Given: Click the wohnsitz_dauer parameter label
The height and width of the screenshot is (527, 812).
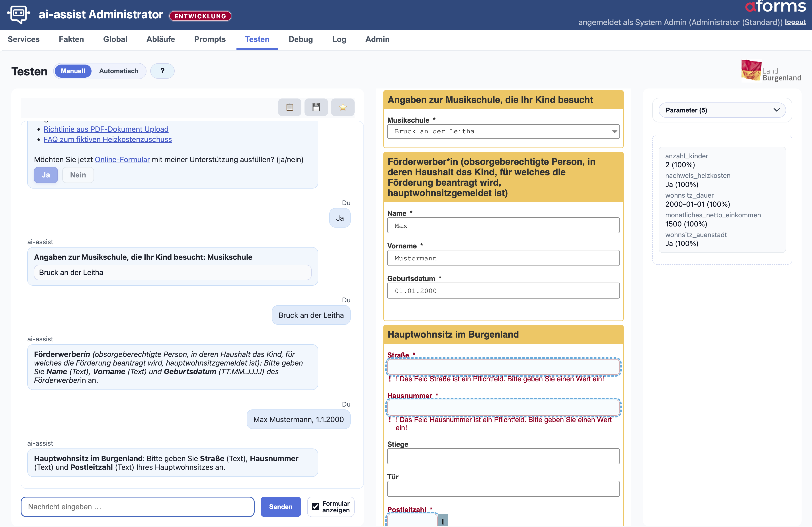Looking at the screenshot, I should pos(689,195).
